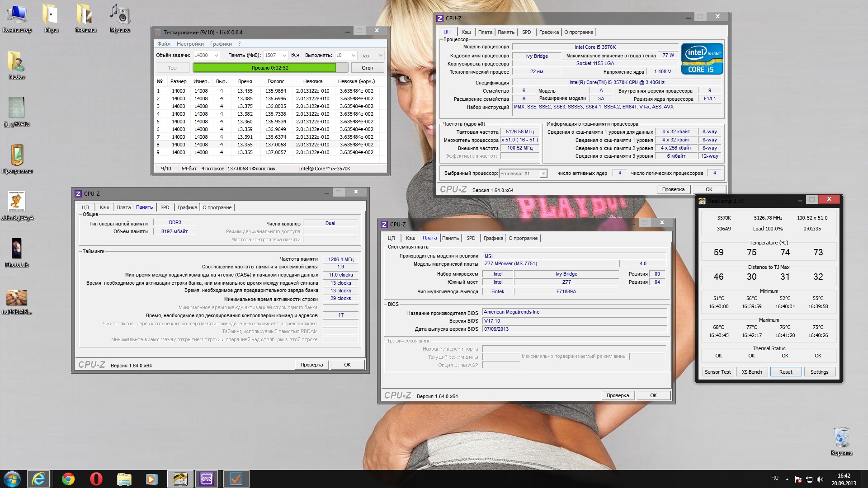868x488 pixels.
Task: Click the taskbar volume speaker icon
Action: (820, 479)
